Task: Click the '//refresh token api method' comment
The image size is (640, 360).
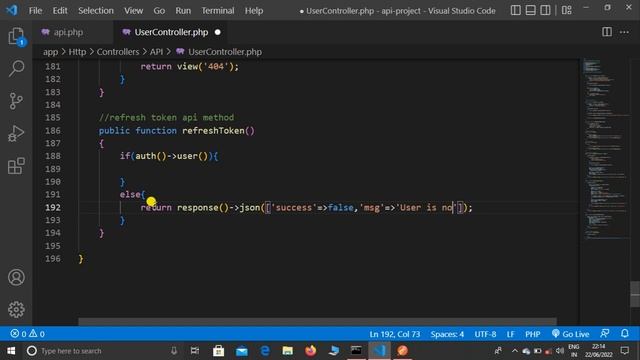Action: 167,118
